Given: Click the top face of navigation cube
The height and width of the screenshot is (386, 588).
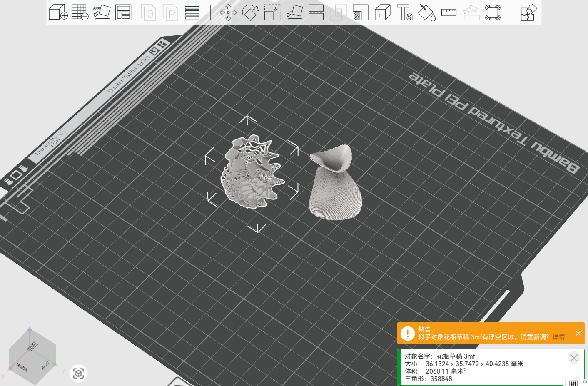Looking at the screenshot, I should [x=32, y=346].
